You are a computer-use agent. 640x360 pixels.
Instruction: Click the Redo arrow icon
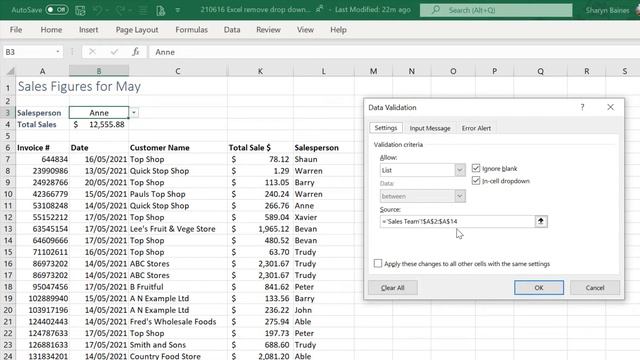[121, 10]
